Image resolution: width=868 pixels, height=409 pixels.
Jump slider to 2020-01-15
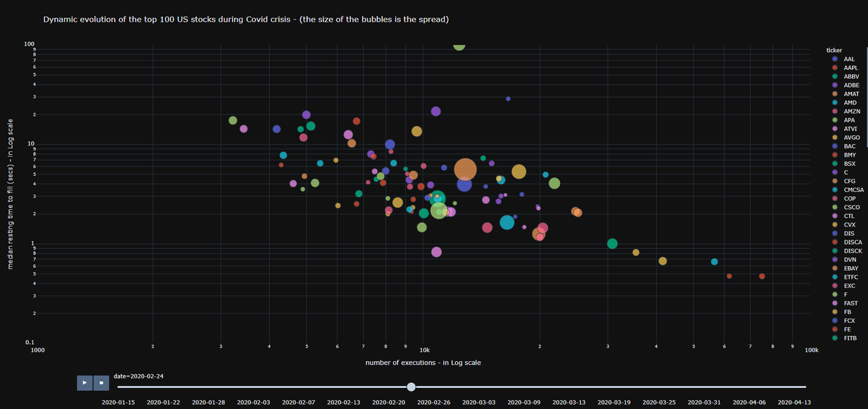click(x=119, y=401)
